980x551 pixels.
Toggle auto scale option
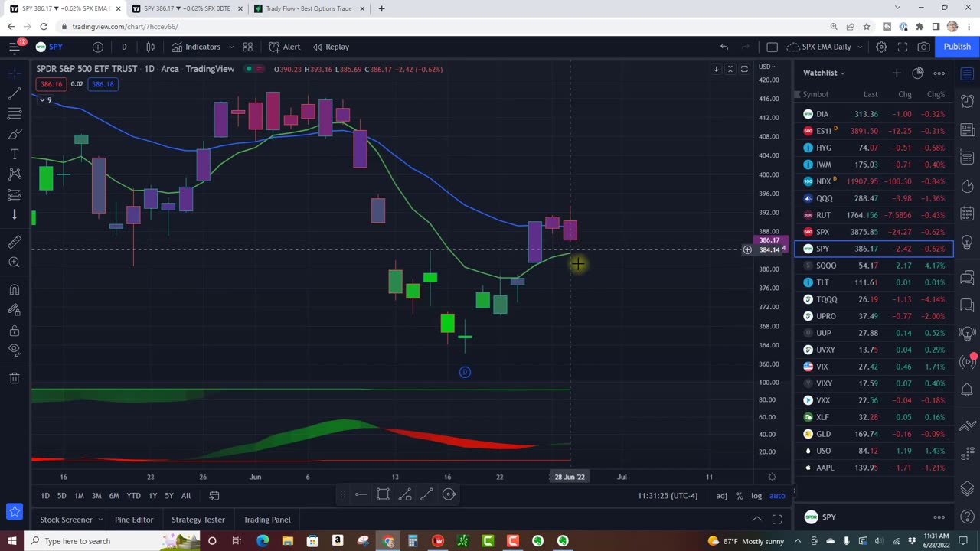click(x=777, y=496)
